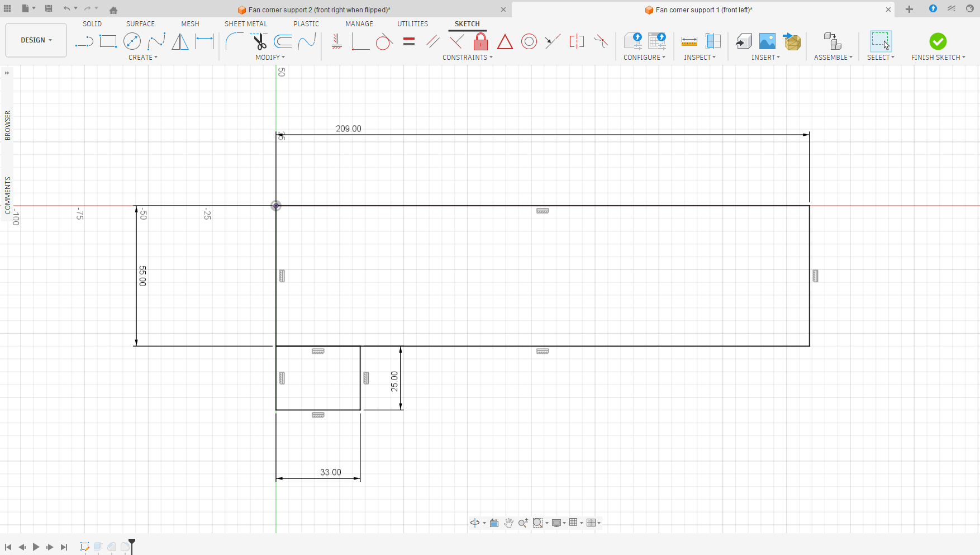980x555 pixels.
Task: Select the sketch feature in timeline
Action: pyautogui.click(x=84, y=547)
